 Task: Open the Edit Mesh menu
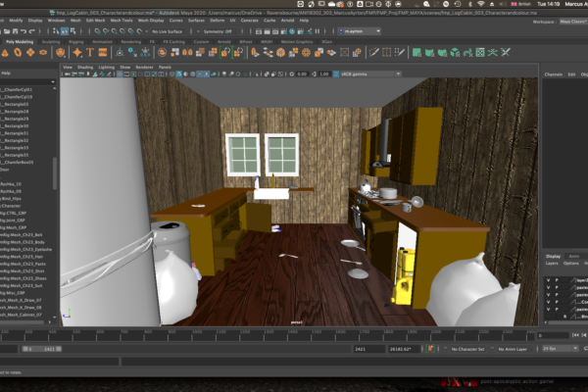[x=95, y=21]
